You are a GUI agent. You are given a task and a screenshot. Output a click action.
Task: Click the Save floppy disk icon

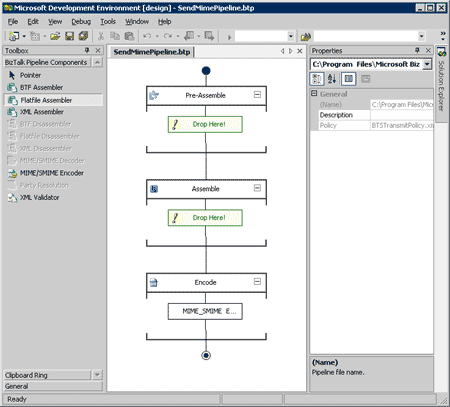[x=69, y=36]
